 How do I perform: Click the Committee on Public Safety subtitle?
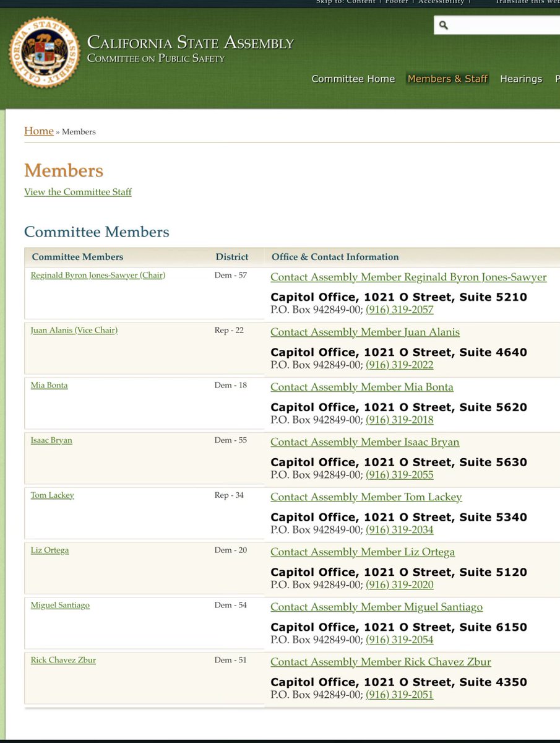tap(156, 59)
